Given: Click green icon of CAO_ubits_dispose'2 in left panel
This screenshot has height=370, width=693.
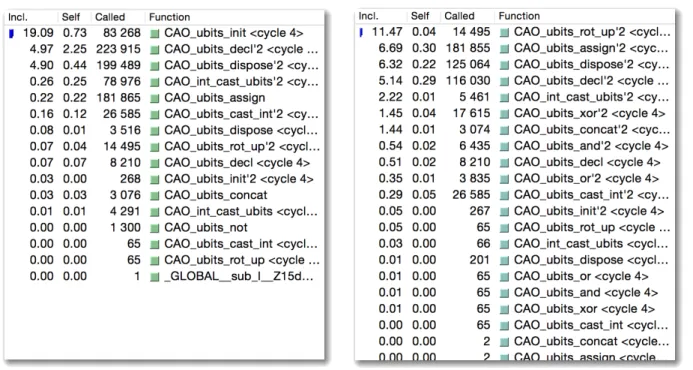Looking at the screenshot, I should coord(155,66).
